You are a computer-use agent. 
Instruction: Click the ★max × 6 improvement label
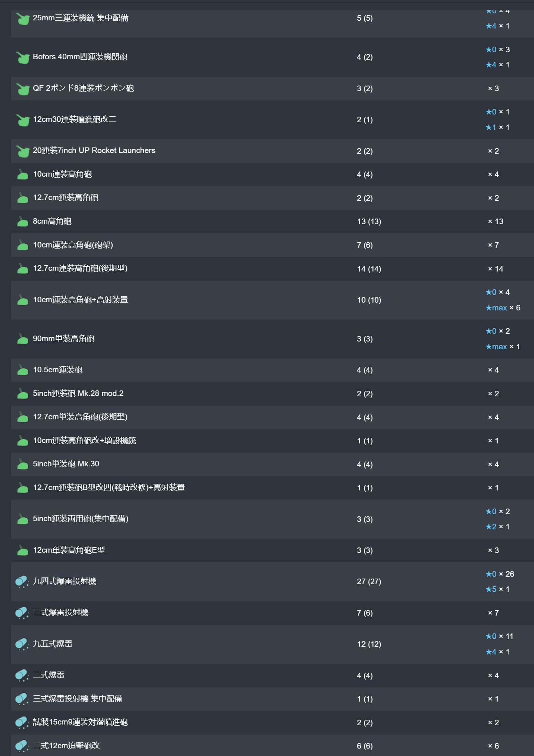(x=503, y=308)
